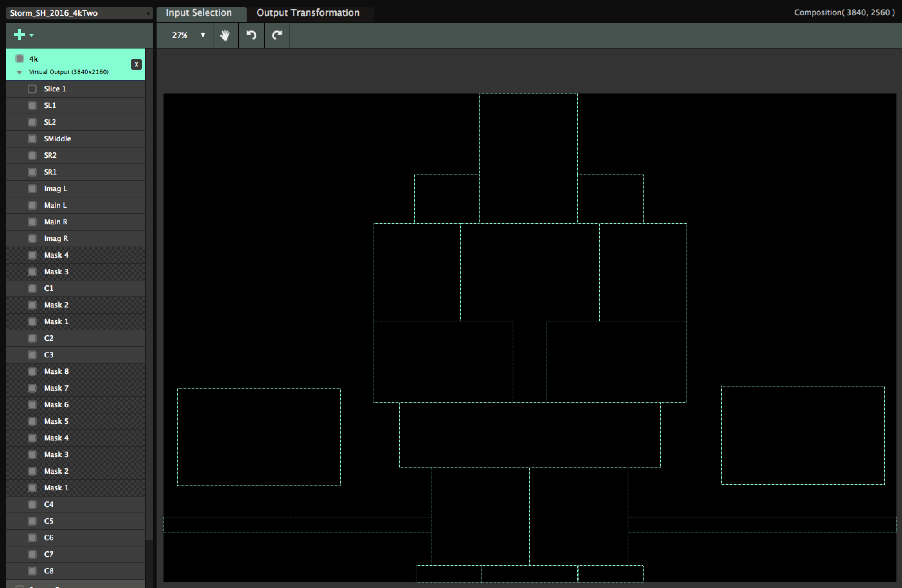Select the Main L slice

click(55, 205)
